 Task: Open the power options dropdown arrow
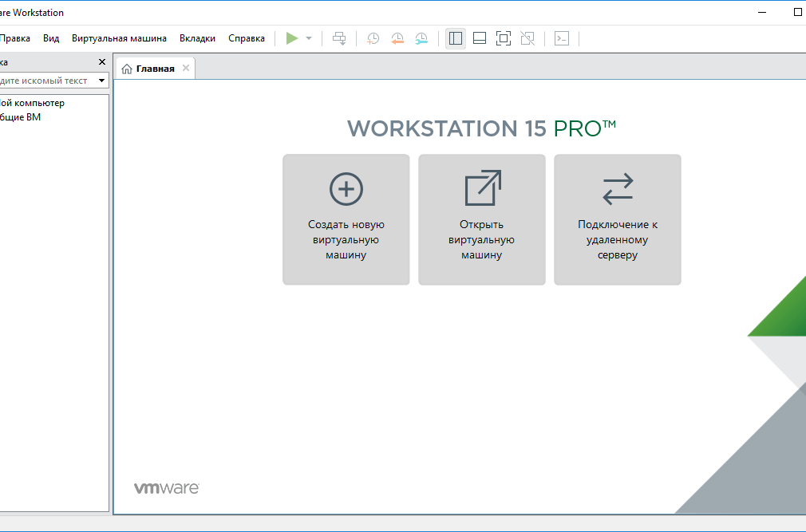[309, 38]
